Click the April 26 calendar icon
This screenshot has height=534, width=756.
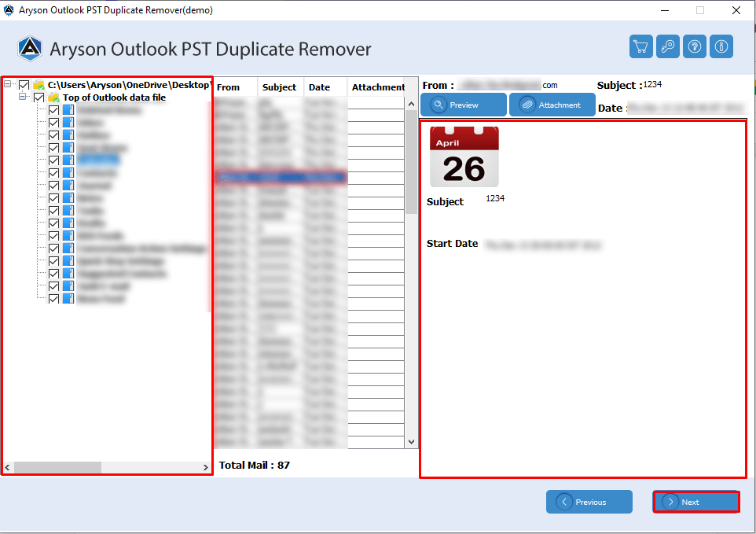coord(464,157)
